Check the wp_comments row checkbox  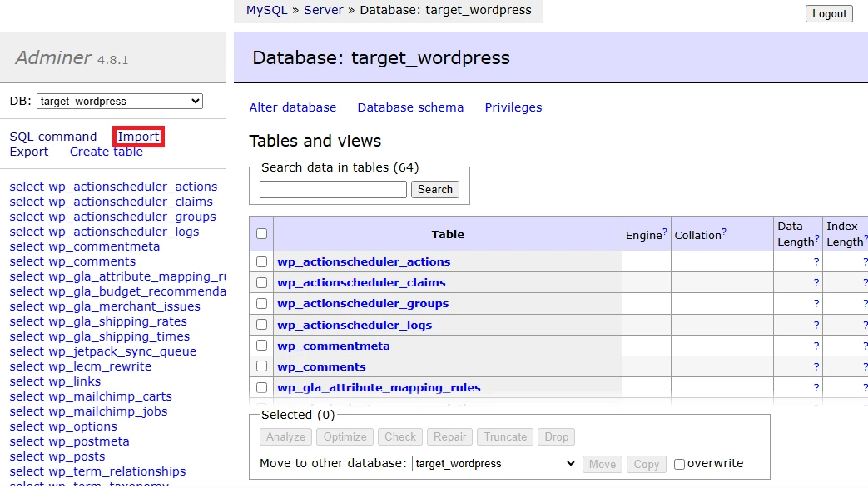click(262, 366)
